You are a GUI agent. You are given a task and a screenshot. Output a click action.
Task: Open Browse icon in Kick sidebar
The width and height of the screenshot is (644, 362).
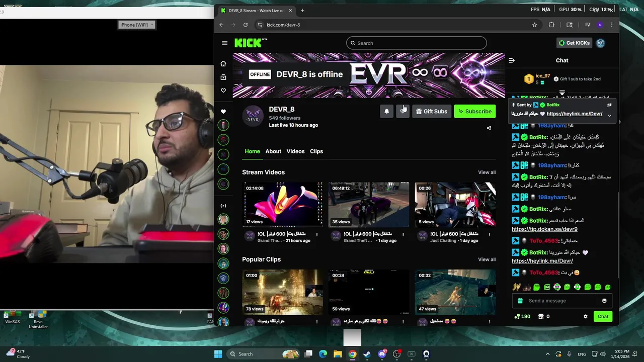[223, 77]
